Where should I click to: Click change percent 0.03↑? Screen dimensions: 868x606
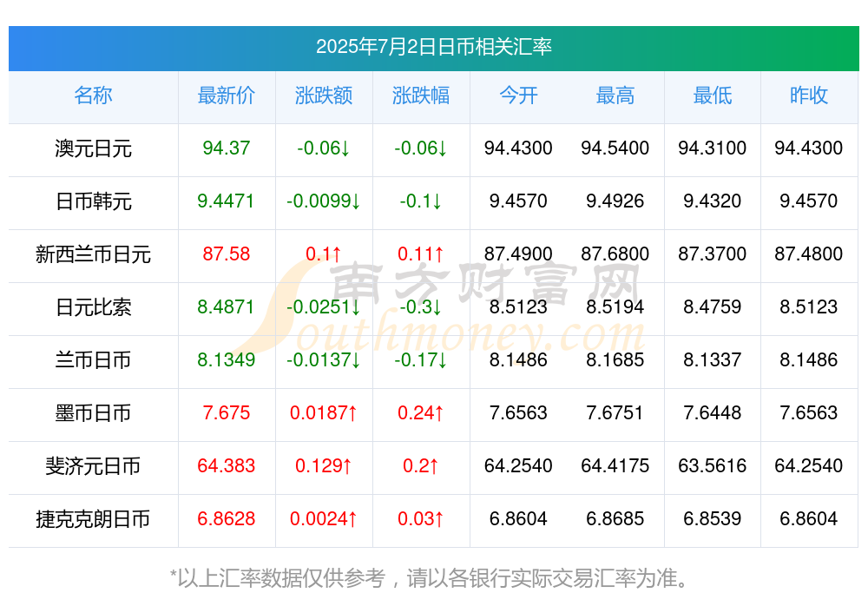(420, 518)
